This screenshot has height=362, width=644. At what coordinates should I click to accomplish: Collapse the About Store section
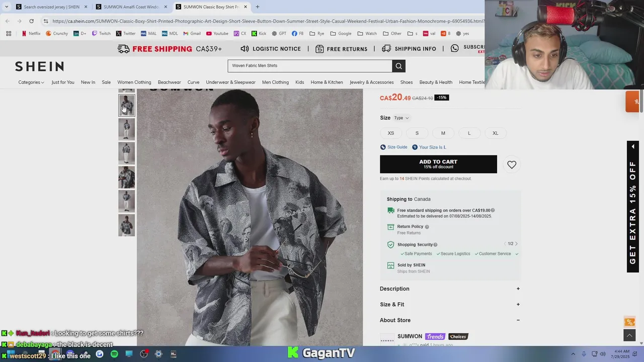coord(450,320)
